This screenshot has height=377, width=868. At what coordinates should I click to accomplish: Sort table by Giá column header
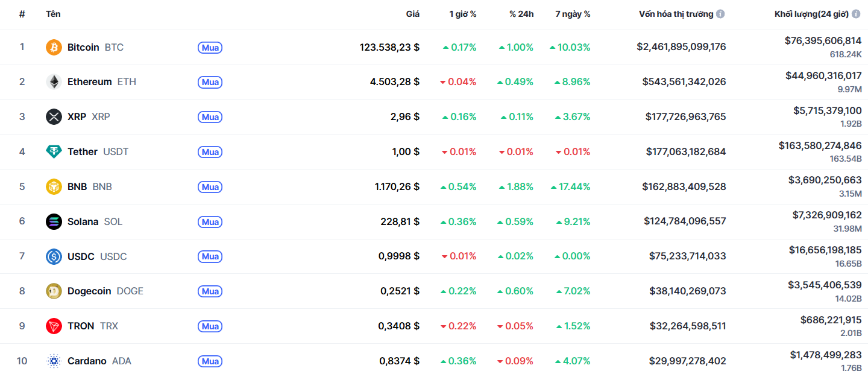412,14
